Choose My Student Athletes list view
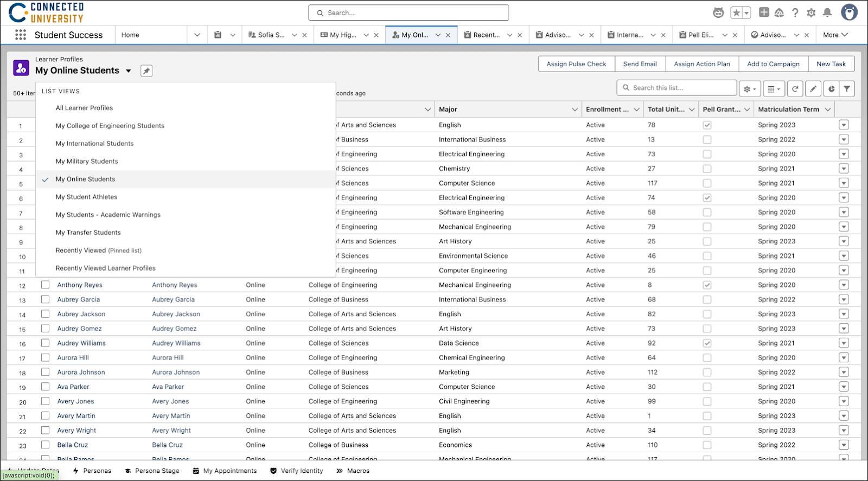This screenshot has height=481, width=868. pos(186,197)
